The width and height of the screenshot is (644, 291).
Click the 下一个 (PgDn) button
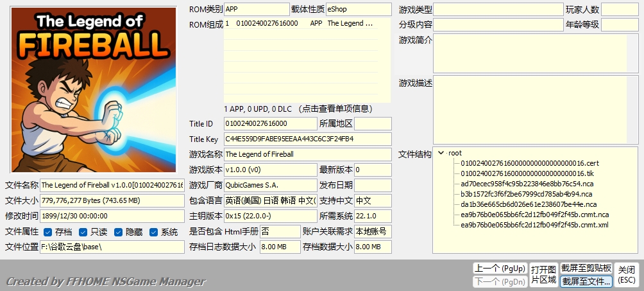point(500,281)
